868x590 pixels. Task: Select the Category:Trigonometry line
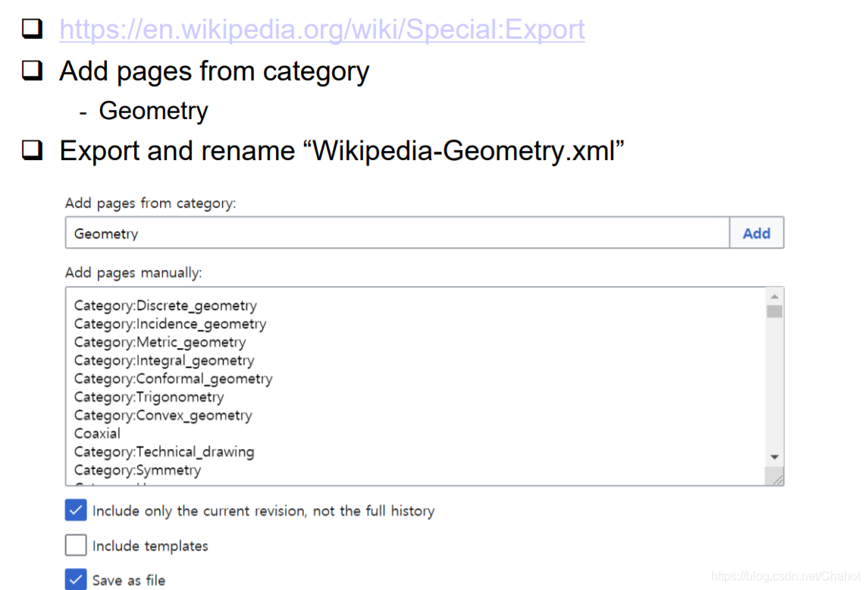point(149,397)
